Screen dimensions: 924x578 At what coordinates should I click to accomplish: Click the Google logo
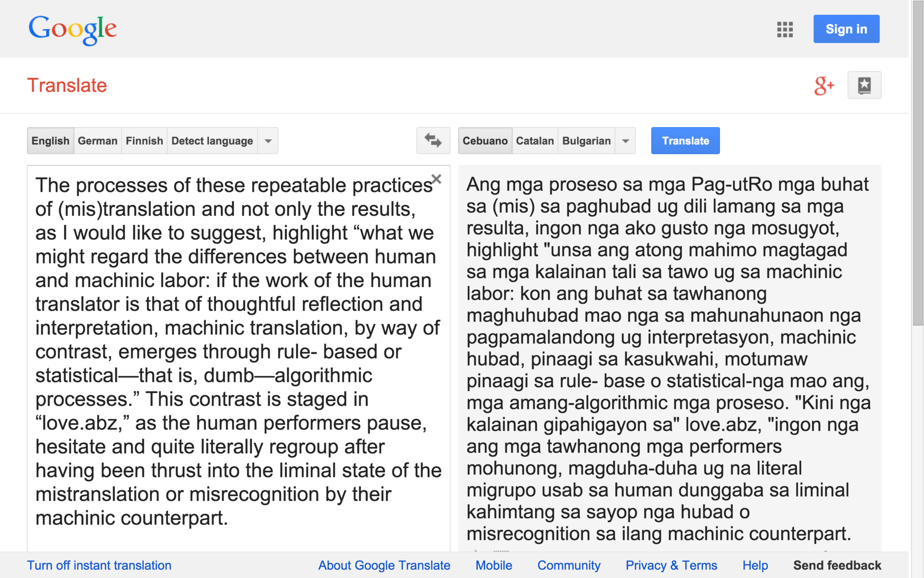coord(73,29)
